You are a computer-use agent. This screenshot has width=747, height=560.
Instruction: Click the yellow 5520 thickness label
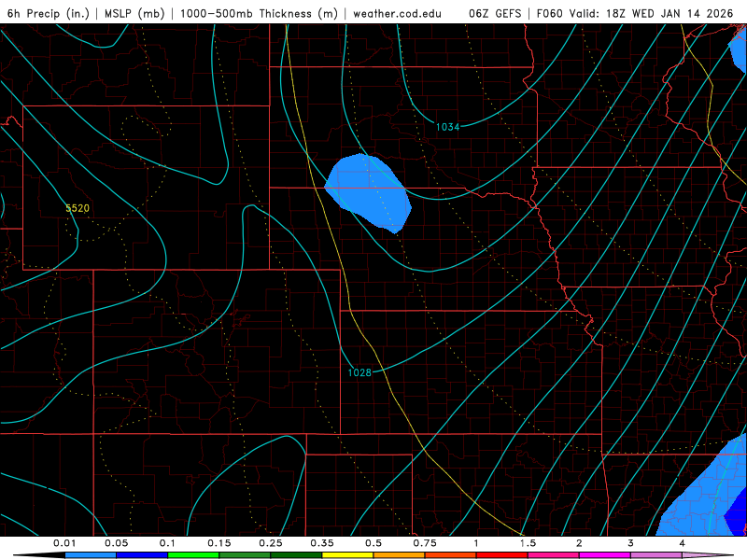[x=78, y=208]
